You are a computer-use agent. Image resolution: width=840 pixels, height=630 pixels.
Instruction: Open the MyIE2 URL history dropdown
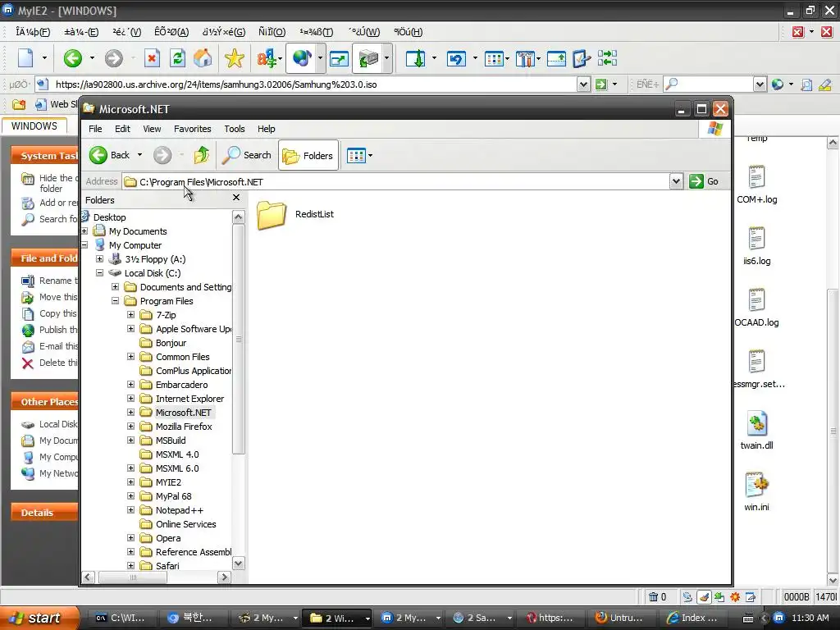point(584,84)
